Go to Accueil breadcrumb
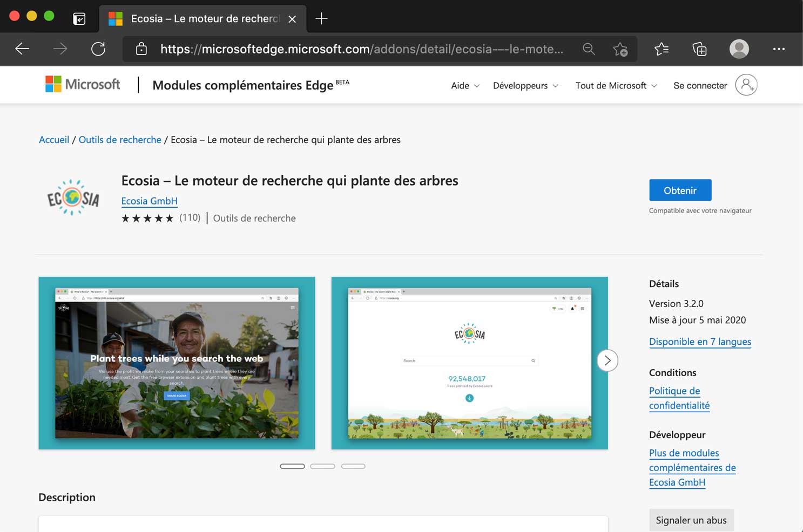 click(54, 140)
